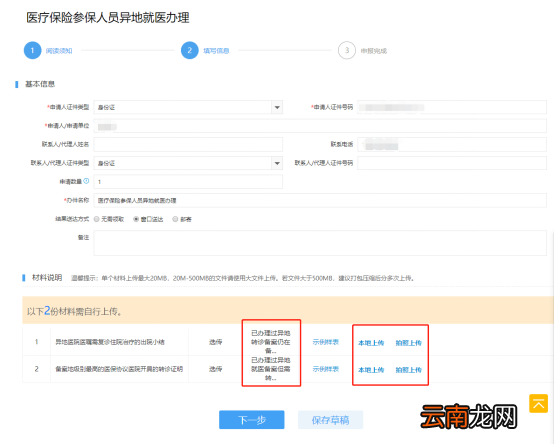The image size is (554, 445).
Task: Focus the 联系人/代理人姓名 input field
Action: click(x=188, y=144)
